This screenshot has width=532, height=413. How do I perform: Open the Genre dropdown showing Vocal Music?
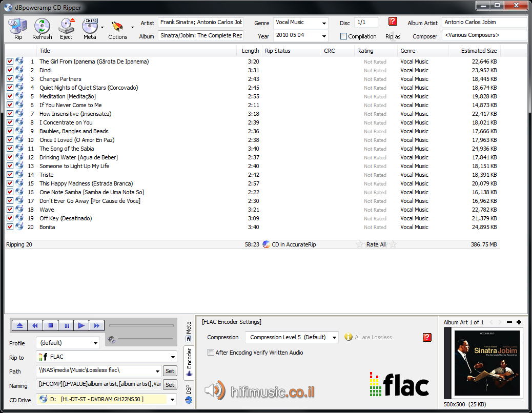324,23
